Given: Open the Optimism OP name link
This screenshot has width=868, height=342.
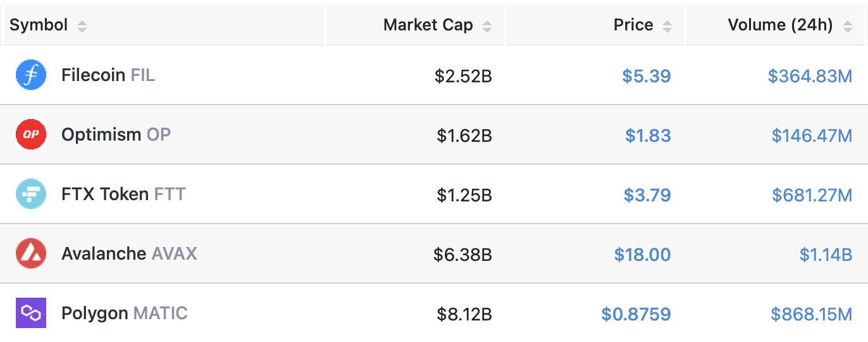Looking at the screenshot, I should tap(116, 135).
